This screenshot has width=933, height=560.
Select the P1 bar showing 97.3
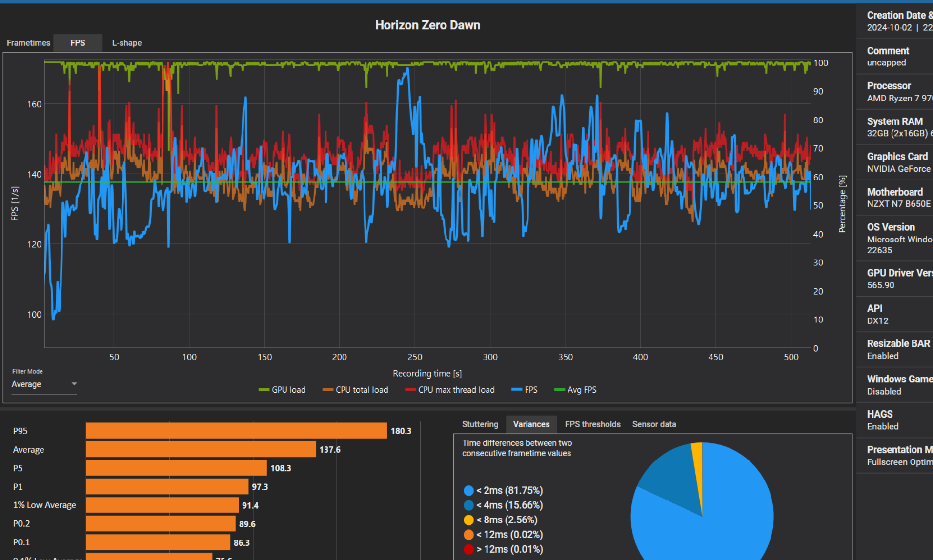pyautogui.click(x=167, y=486)
